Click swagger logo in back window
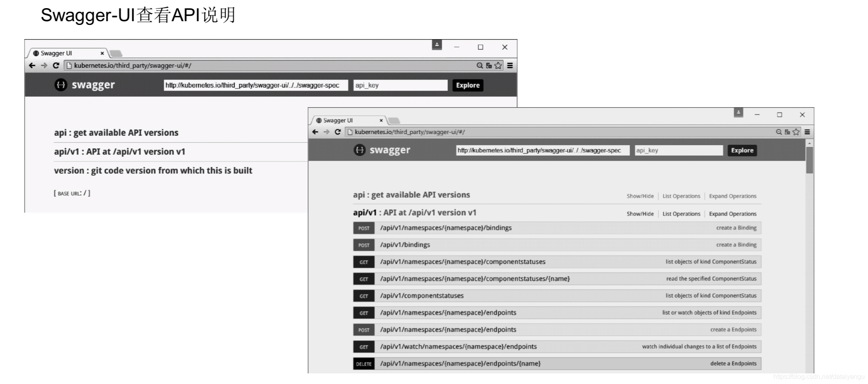The height and width of the screenshot is (384, 868). pyautogui.click(x=84, y=85)
